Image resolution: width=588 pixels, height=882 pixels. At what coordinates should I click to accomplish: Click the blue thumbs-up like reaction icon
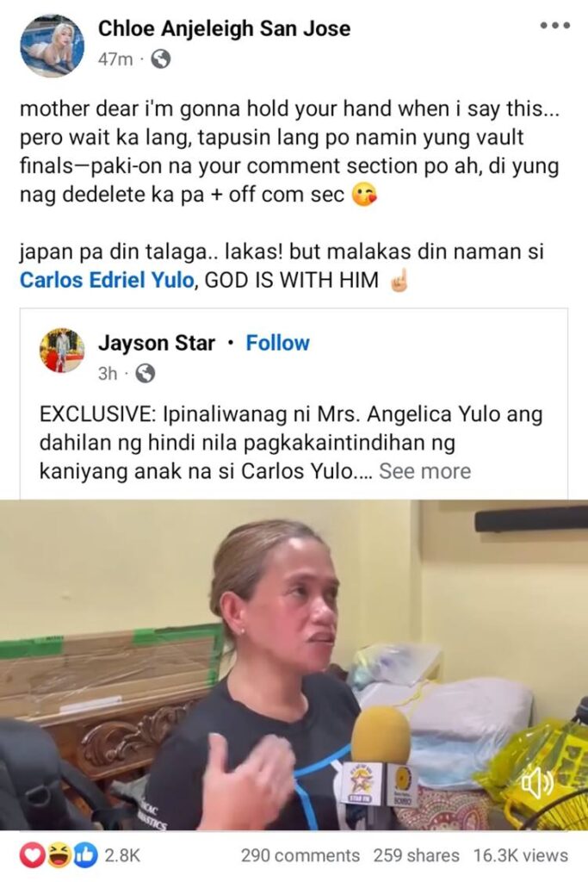pyautogui.click(x=85, y=855)
